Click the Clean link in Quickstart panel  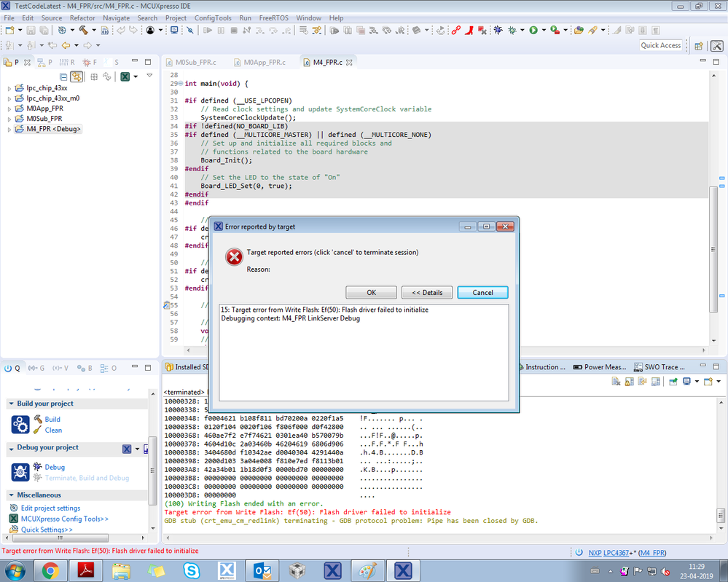point(53,430)
